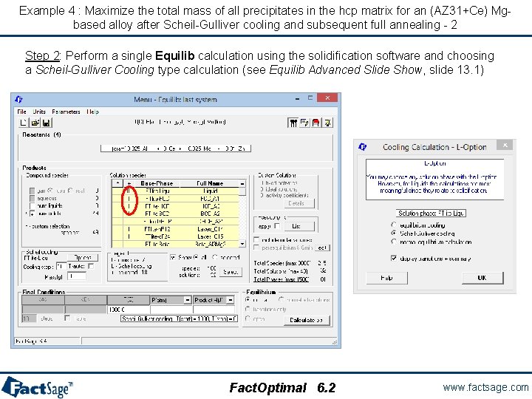Click the Save diskette icon

(x=46, y=123)
